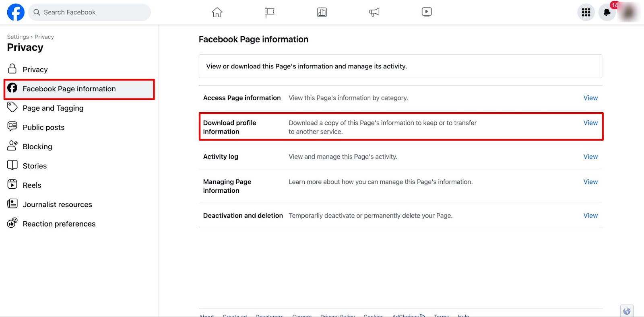This screenshot has width=644, height=317.
Task: Click the Facebook Page information heading
Action: coord(254,39)
